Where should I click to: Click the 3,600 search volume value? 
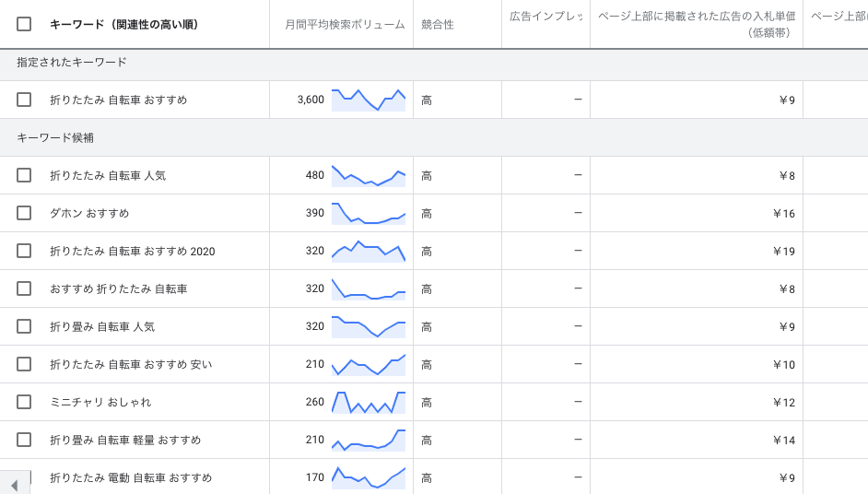click(x=311, y=100)
